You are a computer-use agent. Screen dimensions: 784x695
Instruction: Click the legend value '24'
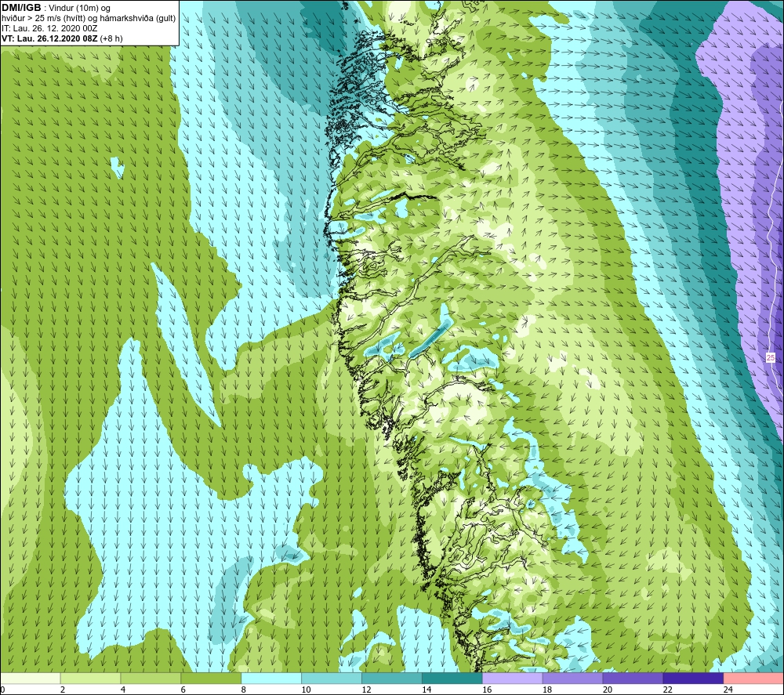click(x=728, y=690)
